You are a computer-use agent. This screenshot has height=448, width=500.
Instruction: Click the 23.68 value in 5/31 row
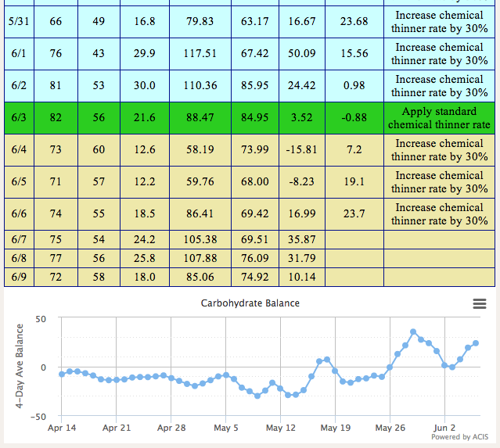(x=354, y=22)
